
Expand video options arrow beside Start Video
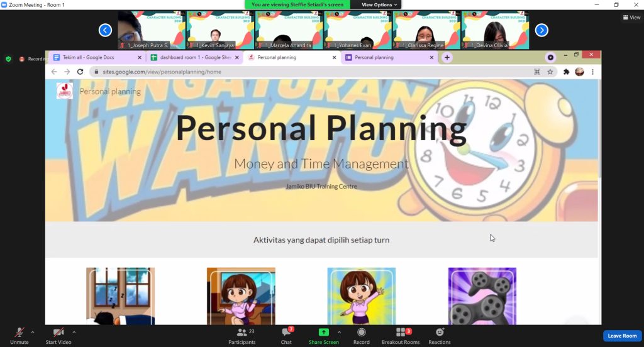(74, 332)
